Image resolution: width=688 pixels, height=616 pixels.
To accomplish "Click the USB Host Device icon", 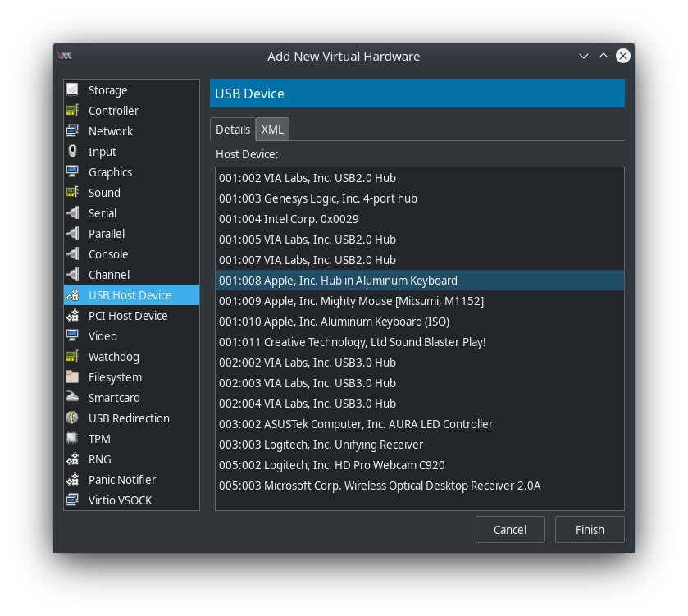I will click(x=72, y=294).
